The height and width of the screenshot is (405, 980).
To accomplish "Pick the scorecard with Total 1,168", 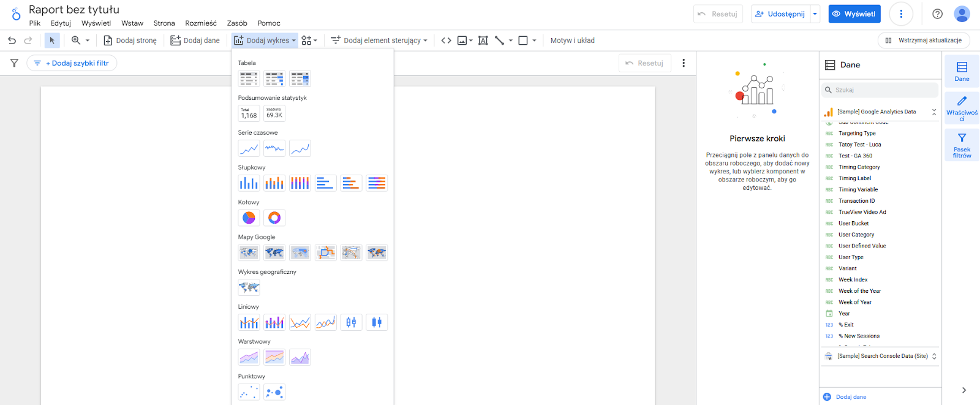I will click(249, 113).
